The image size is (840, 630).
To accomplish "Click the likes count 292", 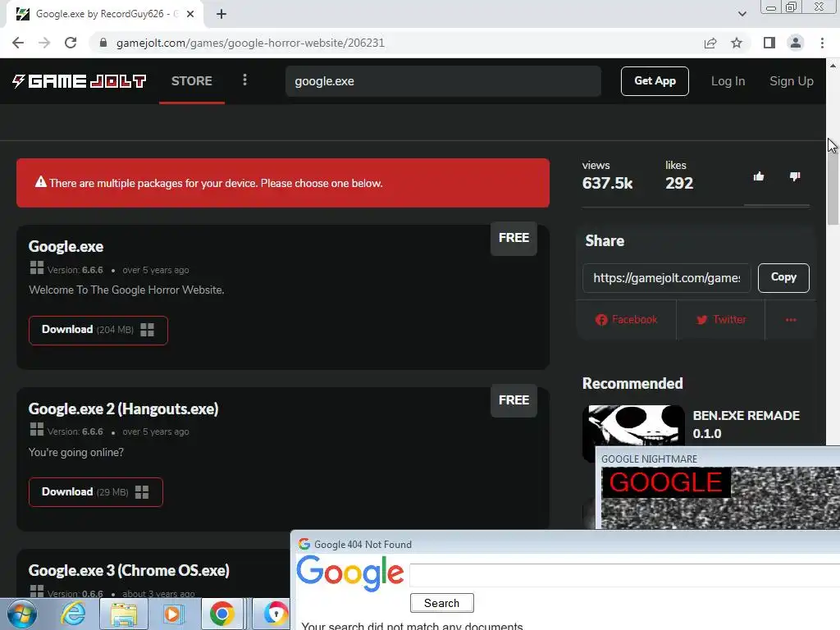I will pos(678,183).
